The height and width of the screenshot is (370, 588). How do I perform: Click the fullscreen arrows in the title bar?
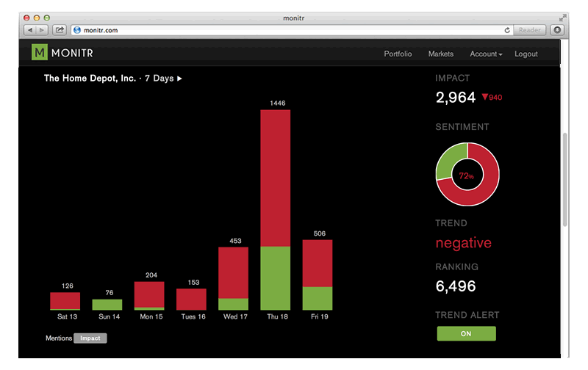[563, 16]
